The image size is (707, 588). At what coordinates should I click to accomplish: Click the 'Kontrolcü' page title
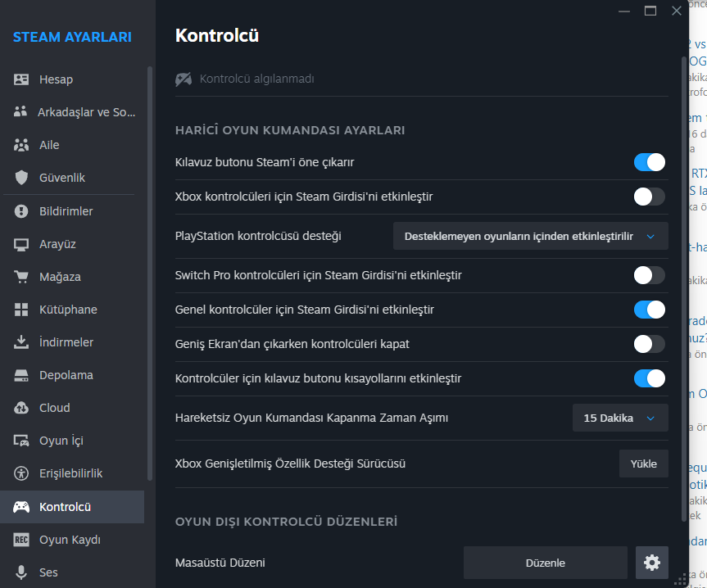pyautogui.click(x=217, y=35)
